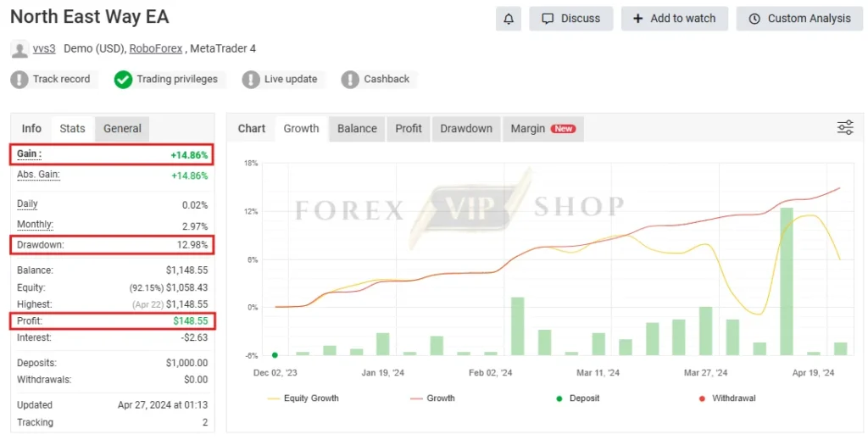Viewport: 868px width, 440px height.
Task: Select the Chart tab
Action: (252, 128)
